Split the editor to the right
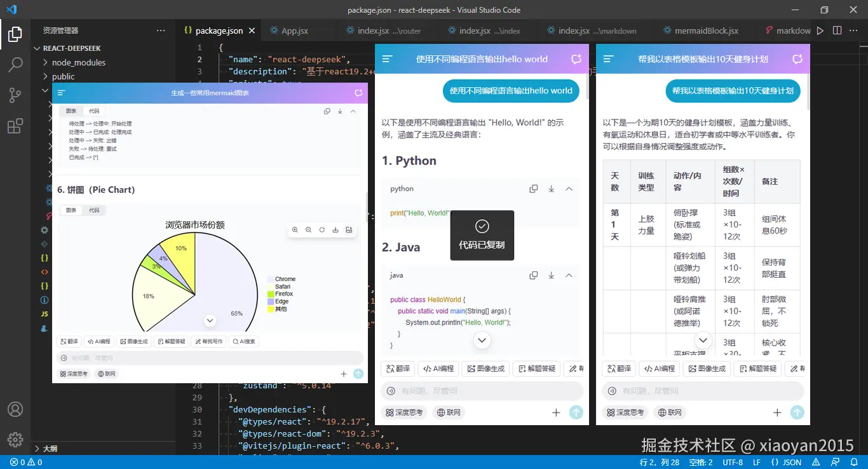Screen dimensions: 868x469 837,31
